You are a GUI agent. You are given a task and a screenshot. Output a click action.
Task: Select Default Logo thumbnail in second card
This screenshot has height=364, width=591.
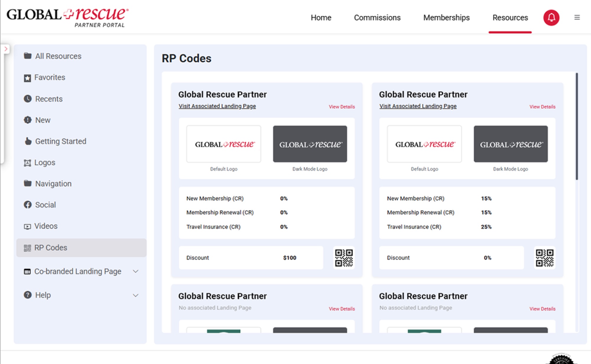pos(424,144)
